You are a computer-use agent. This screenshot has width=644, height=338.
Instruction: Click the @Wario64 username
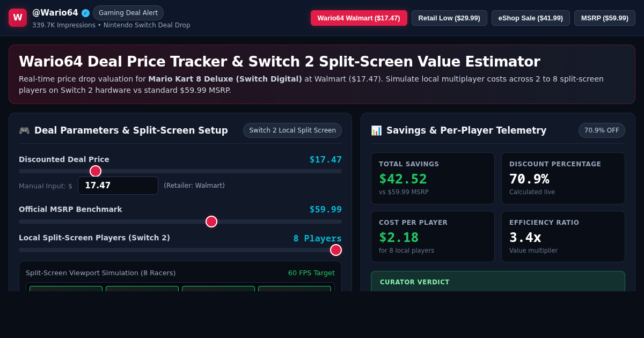pos(55,12)
